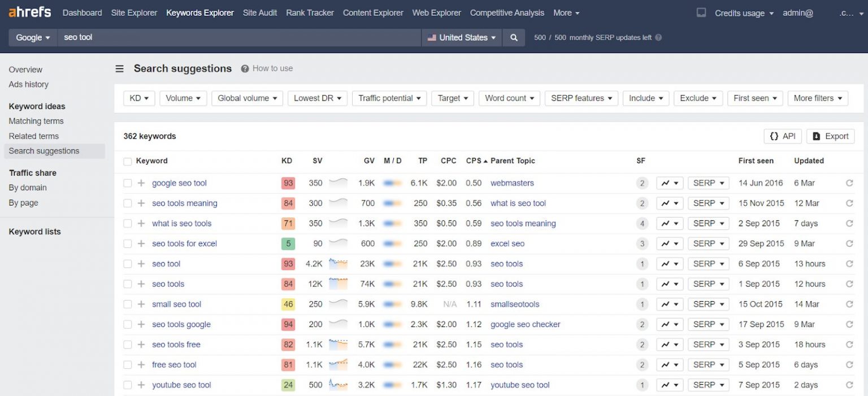The image size is (868, 396).
Task: Check the box for seo tools for excel
Action: (128, 244)
